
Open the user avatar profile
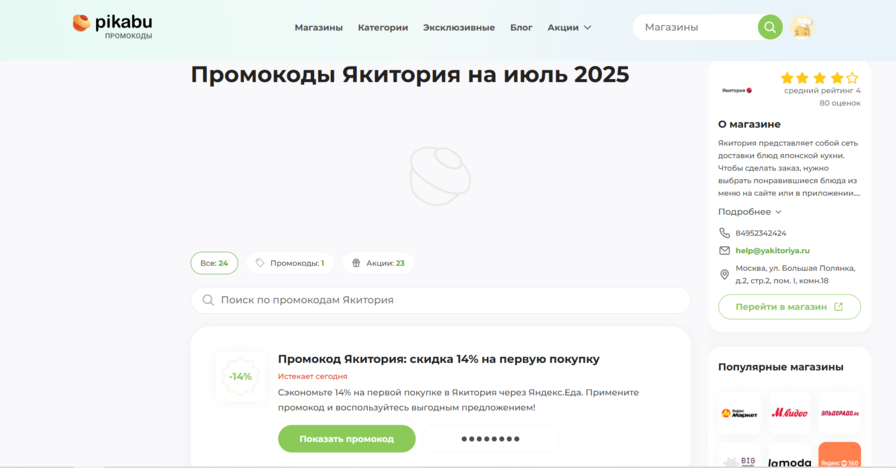click(x=802, y=27)
